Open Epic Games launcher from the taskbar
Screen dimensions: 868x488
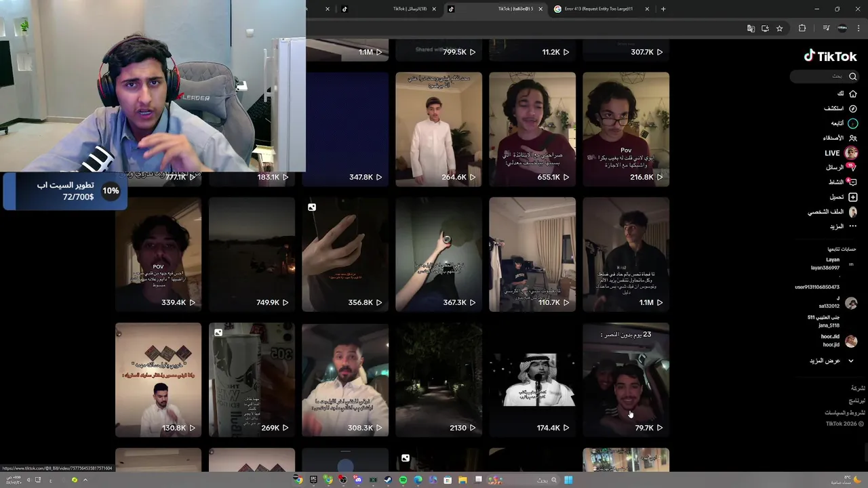(x=313, y=480)
